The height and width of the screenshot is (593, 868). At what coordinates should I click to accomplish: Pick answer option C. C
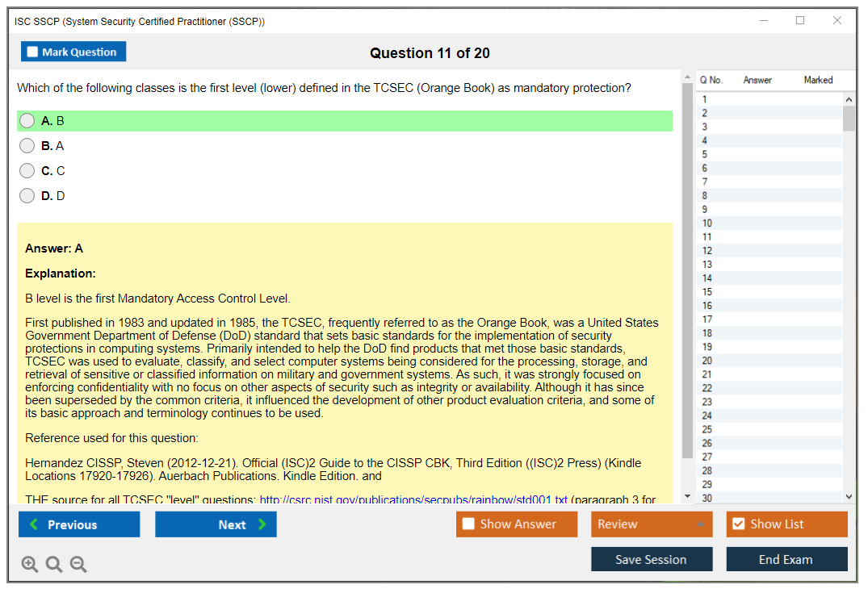pyautogui.click(x=27, y=171)
